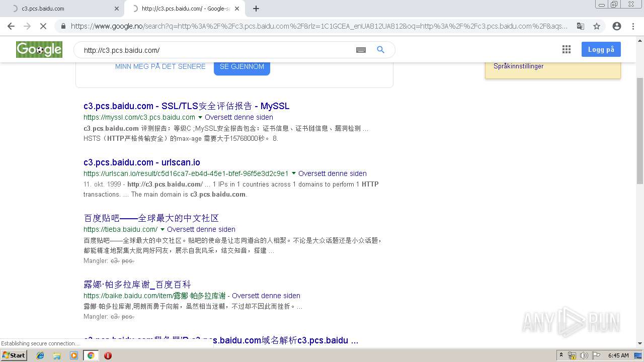Open the 百度贴吧 result title
Viewport: 644px width, 362px height.
(x=151, y=218)
